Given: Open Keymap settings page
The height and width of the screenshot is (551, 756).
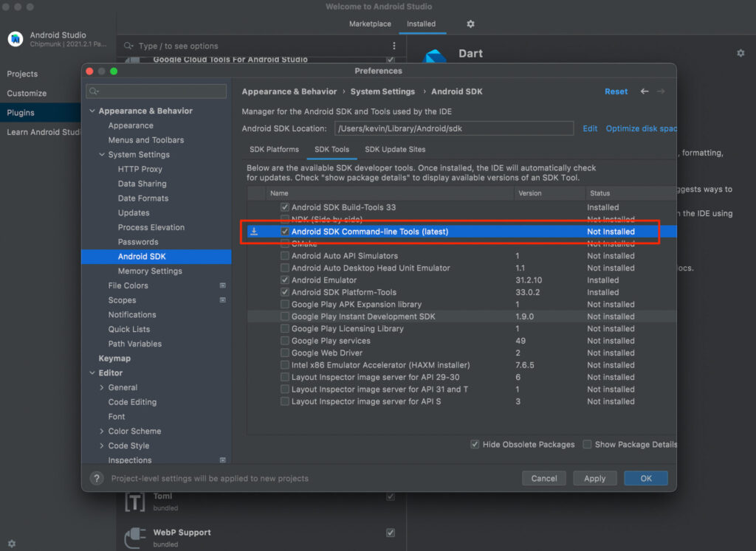Looking at the screenshot, I should click(x=114, y=358).
